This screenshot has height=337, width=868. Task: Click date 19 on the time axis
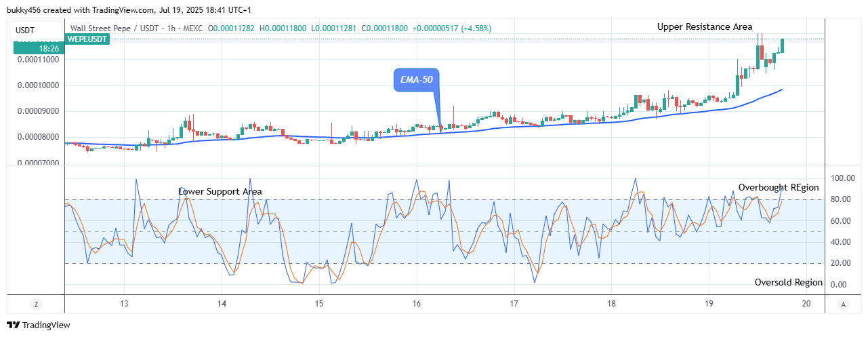709,304
